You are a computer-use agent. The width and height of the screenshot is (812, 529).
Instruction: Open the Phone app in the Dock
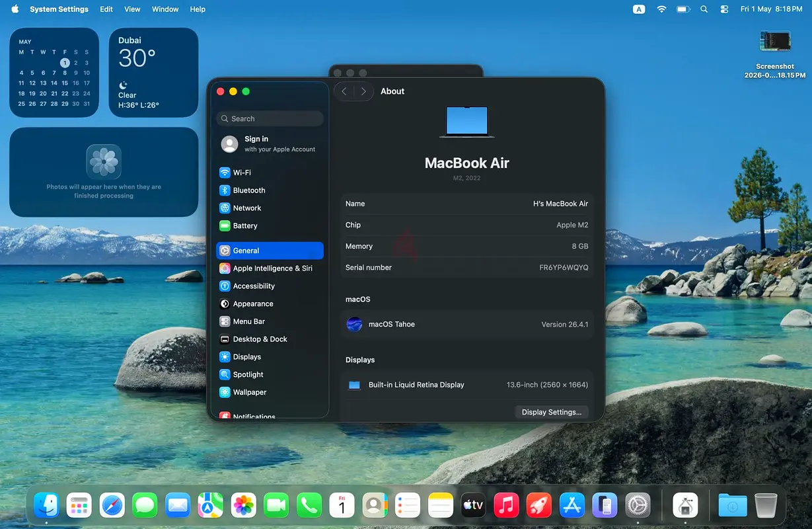[309, 506]
